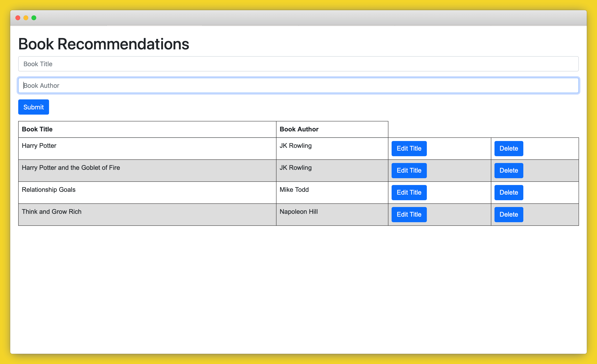Click the green maximize window button
597x364 pixels.
click(34, 18)
